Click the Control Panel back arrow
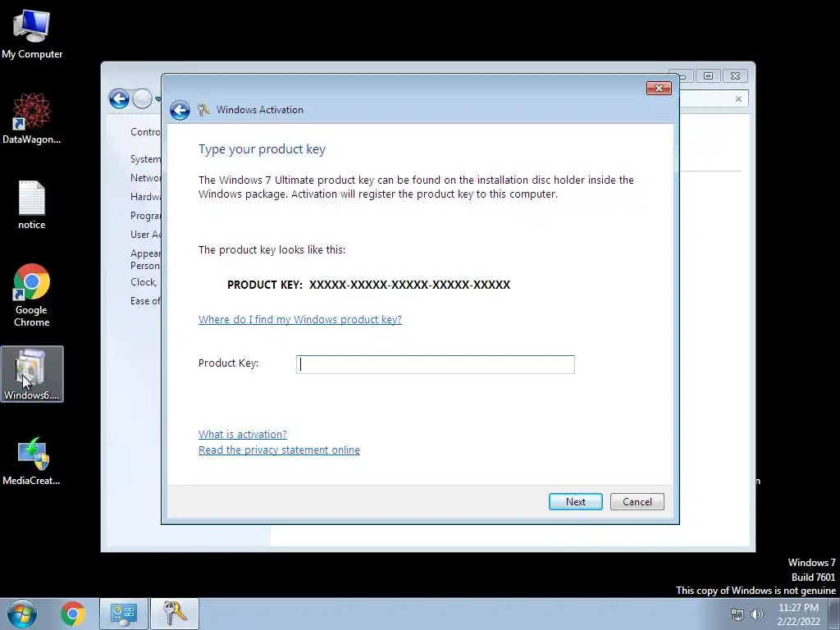The image size is (840, 630). (x=119, y=98)
